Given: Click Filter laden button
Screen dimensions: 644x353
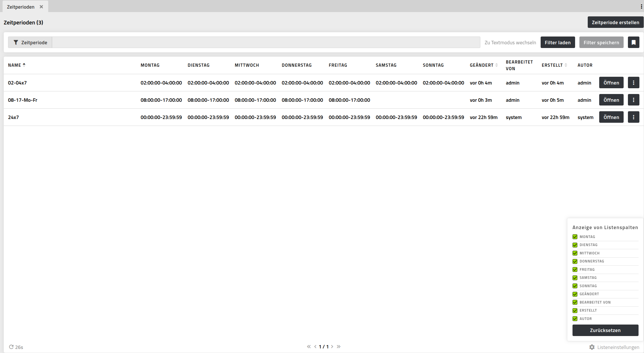Looking at the screenshot, I should 558,42.
